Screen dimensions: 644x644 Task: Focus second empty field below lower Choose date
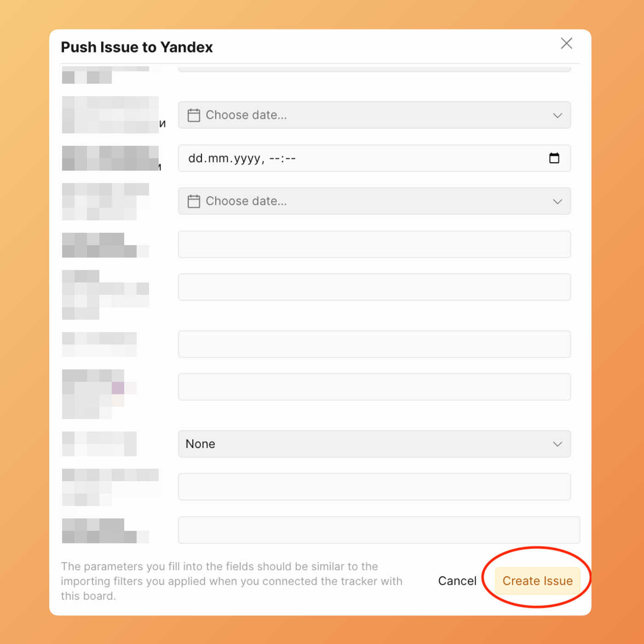coord(374,287)
